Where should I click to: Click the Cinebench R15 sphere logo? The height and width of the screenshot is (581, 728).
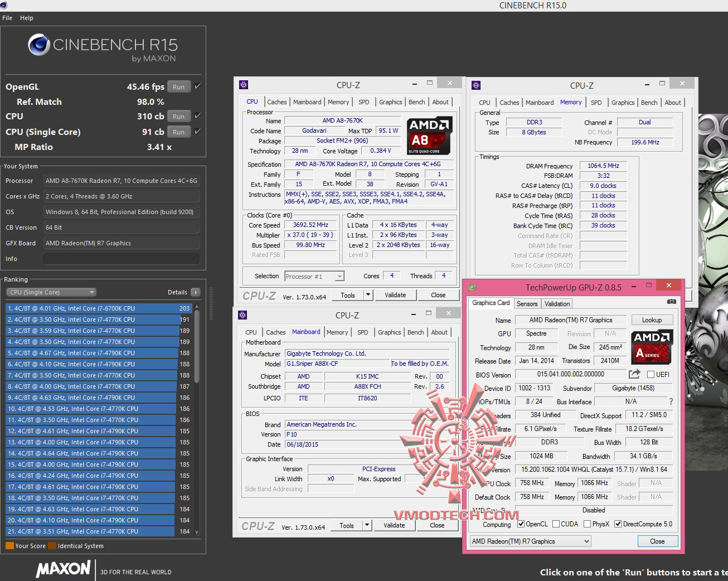click(39, 45)
